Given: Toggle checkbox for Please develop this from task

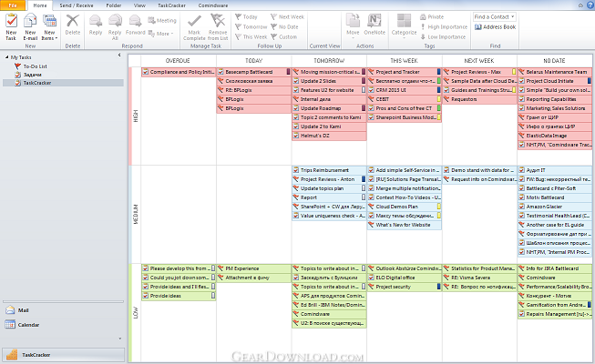Looking at the screenshot, I should pyautogui.click(x=146, y=268).
